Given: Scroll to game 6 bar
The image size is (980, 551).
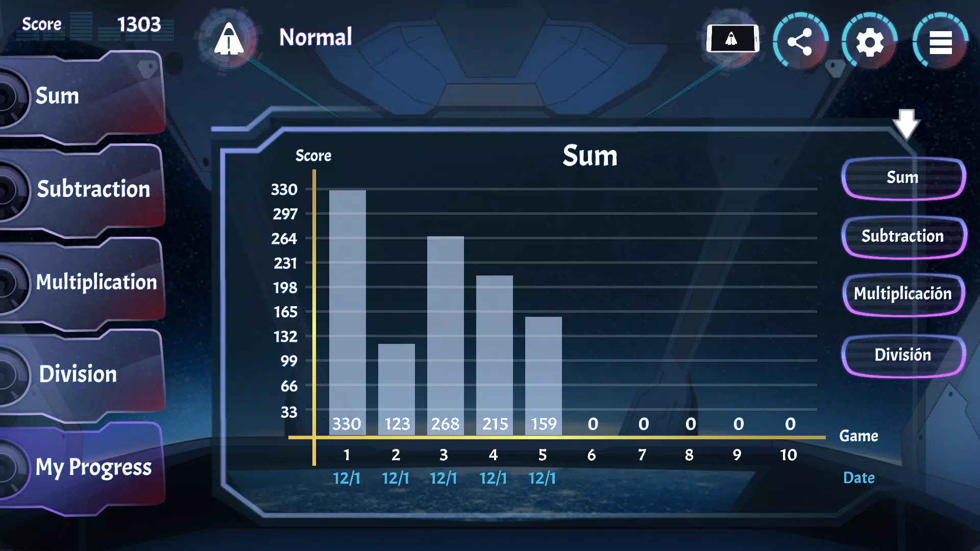Looking at the screenshot, I should pos(592,436).
